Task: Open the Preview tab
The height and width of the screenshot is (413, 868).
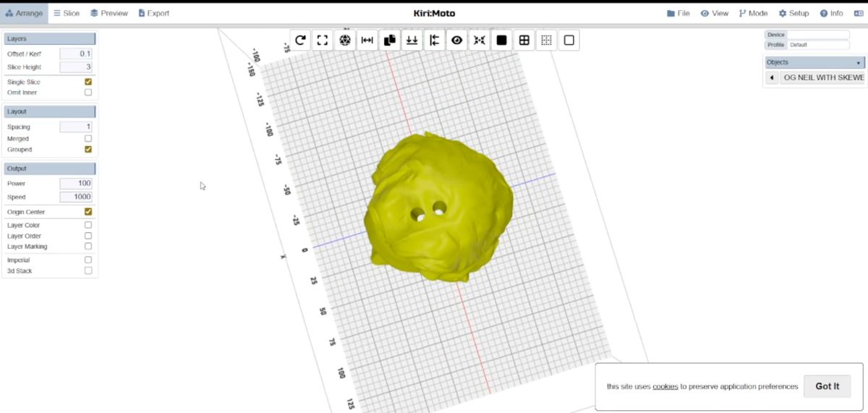Action: pyautogui.click(x=109, y=13)
